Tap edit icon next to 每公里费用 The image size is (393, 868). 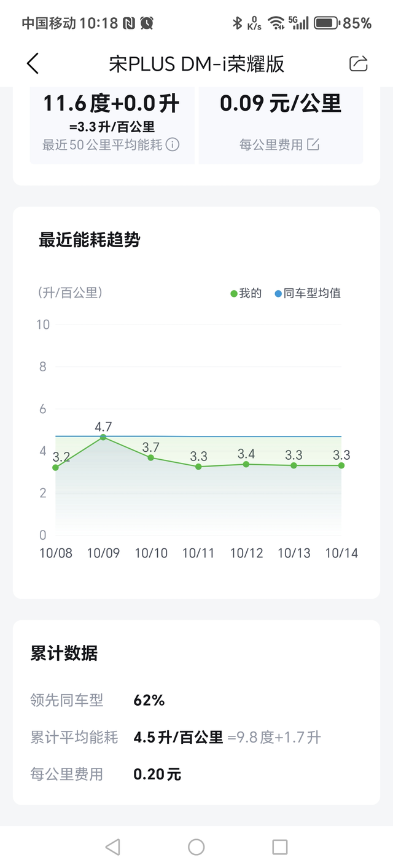coord(313,145)
